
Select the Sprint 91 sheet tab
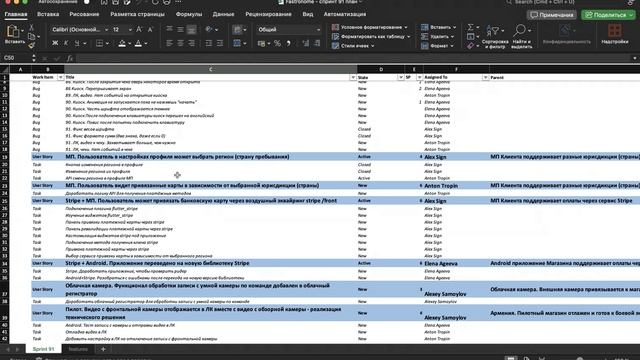pos(43,349)
